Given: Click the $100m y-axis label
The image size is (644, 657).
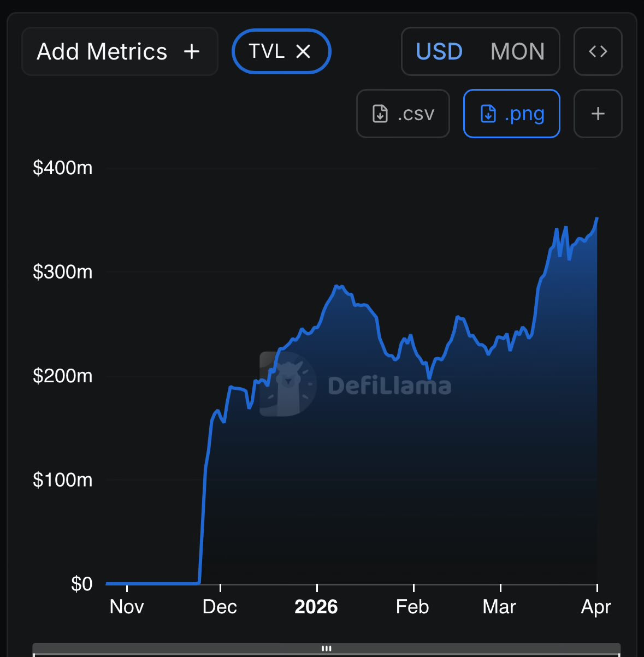Looking at the screenshot, I should click(63, 480).
